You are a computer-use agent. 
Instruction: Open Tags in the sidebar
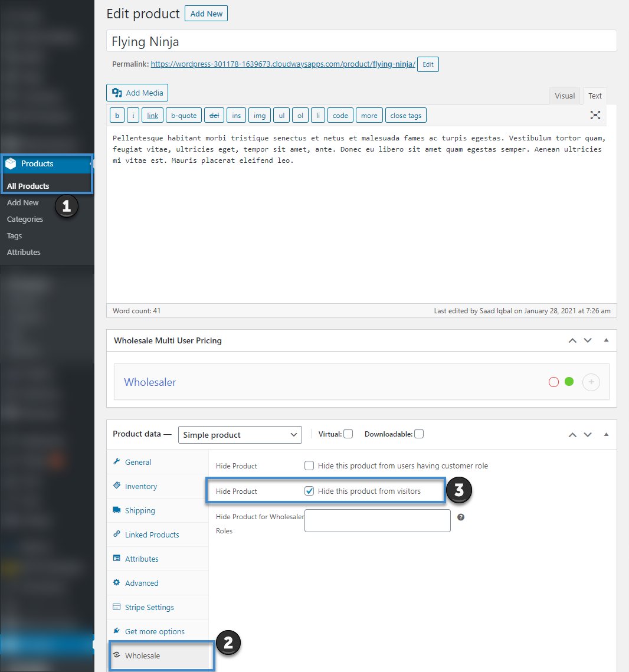(14, 236)
